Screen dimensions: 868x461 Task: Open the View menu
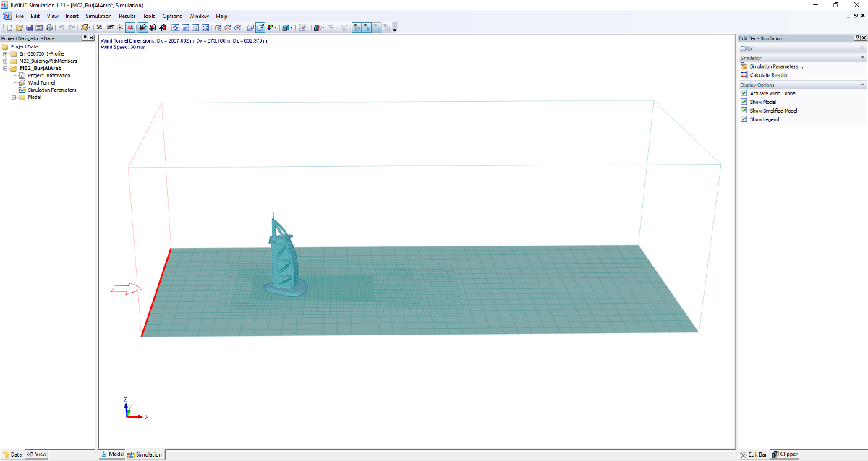pyautogui.click(x=53, y=16)
